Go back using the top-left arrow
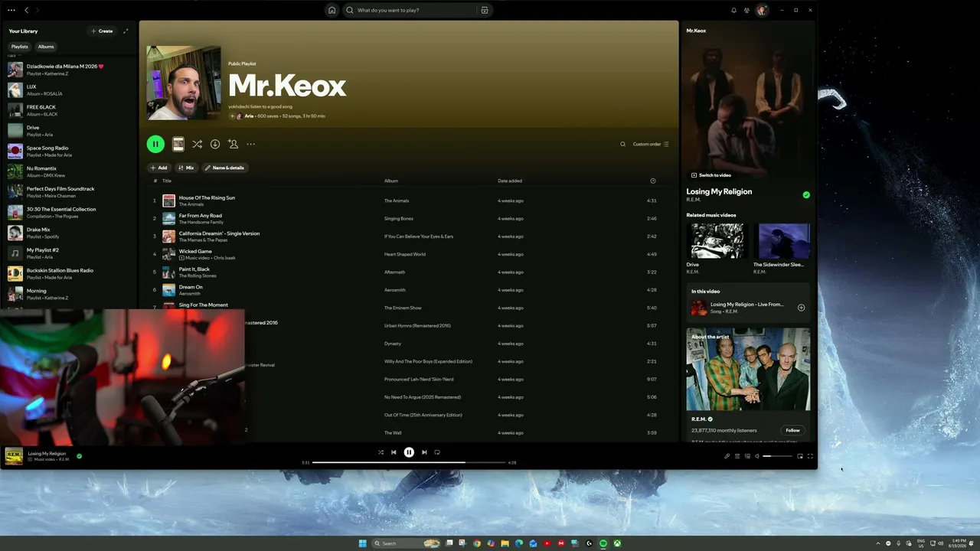The width and height of the screenshot is (980, 551). click(x=26, y=10)
